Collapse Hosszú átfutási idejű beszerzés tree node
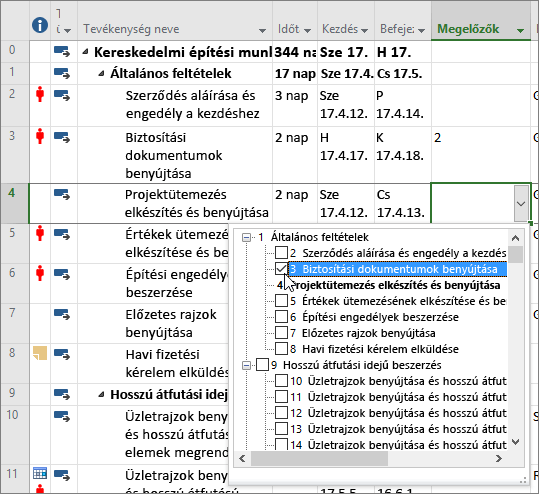539x494 pixels. tap(246, 365)
